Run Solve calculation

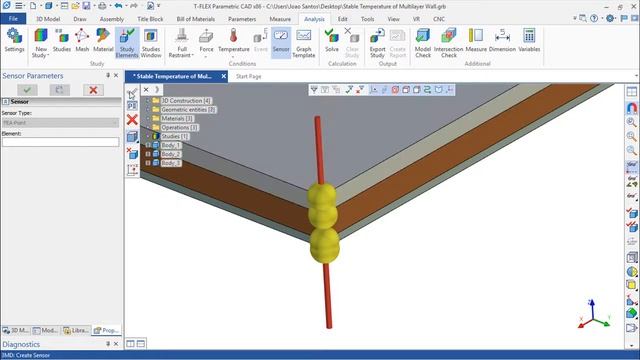(x=332, y=40)
